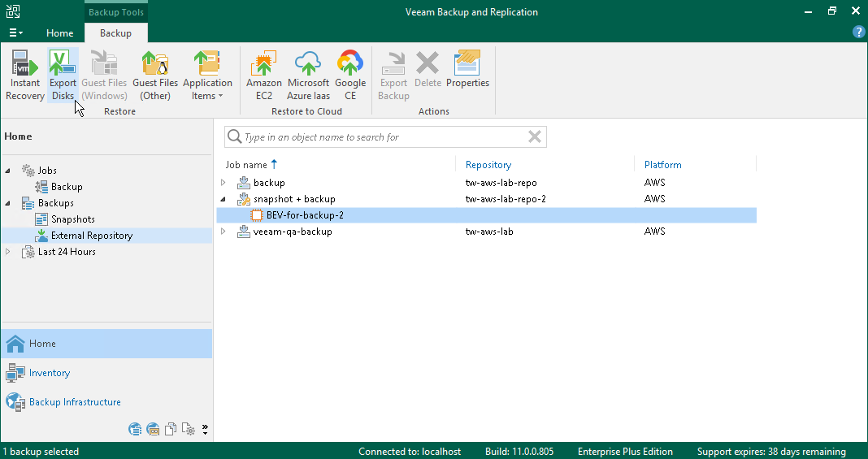Click the Backup Tools contextual tab

(x=116, y=11)
